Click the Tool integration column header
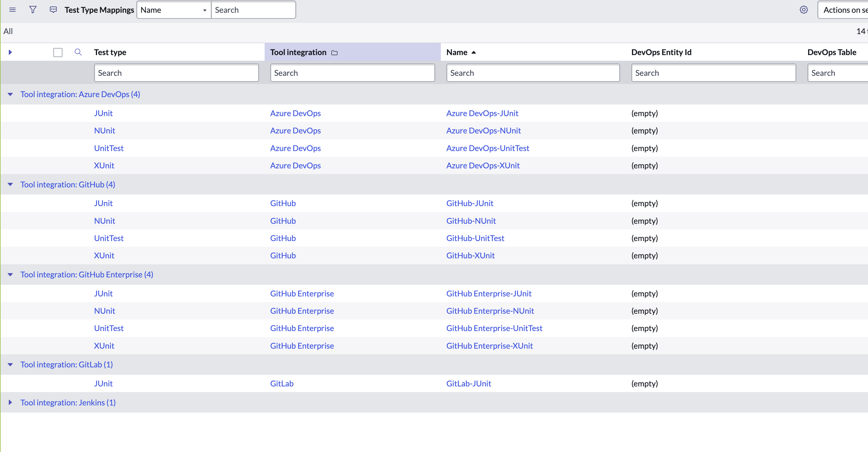 point(298,52)
